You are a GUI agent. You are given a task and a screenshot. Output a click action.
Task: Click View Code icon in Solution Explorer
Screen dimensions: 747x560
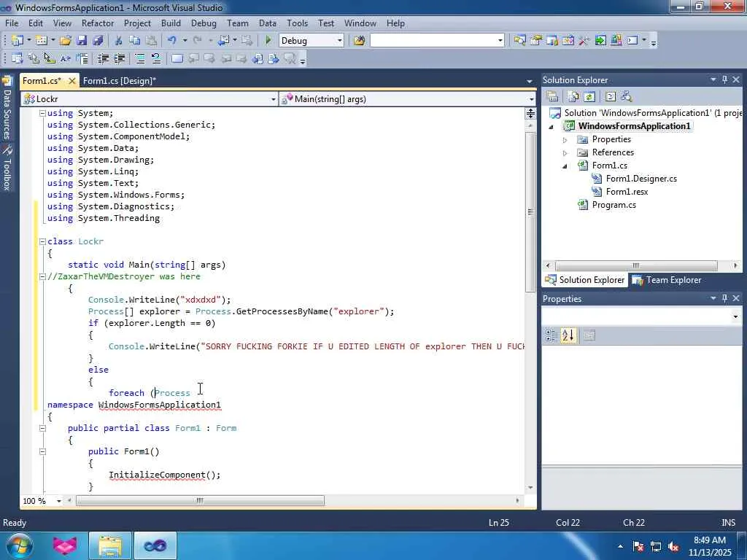(611, 97)
